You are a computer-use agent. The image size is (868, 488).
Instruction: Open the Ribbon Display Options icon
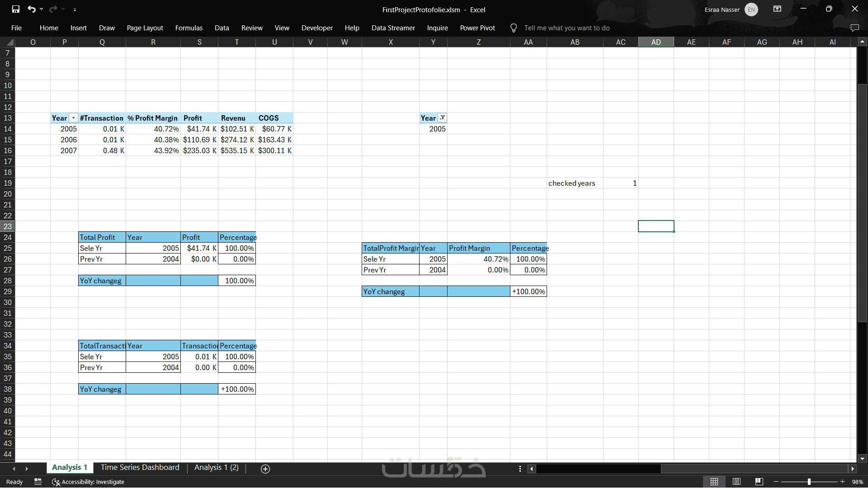(x=777, y=9)
